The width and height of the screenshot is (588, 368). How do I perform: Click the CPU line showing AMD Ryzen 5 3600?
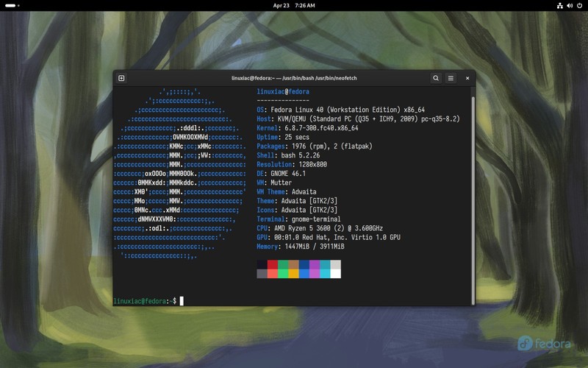point(320,228)
